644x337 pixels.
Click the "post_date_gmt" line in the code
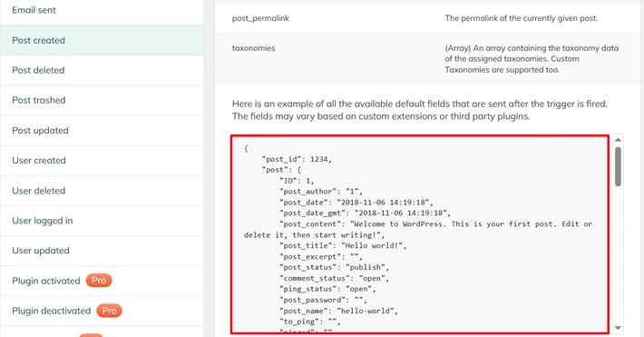pyautogui.click(x=365, y=213)
